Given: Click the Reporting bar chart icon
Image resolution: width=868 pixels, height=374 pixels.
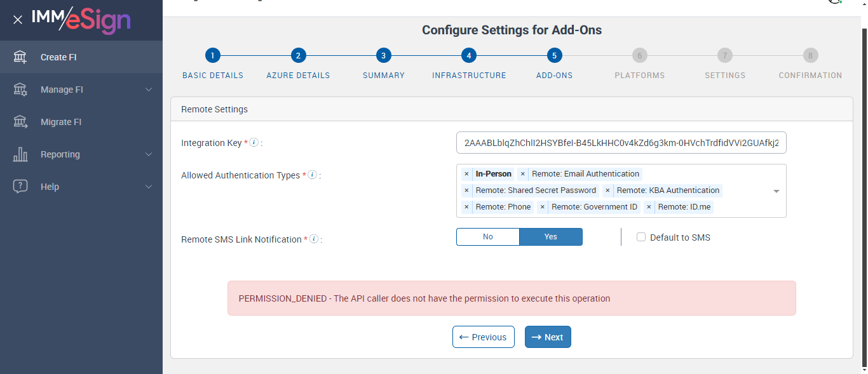Looking at the screenshot, I should [20, 154].
